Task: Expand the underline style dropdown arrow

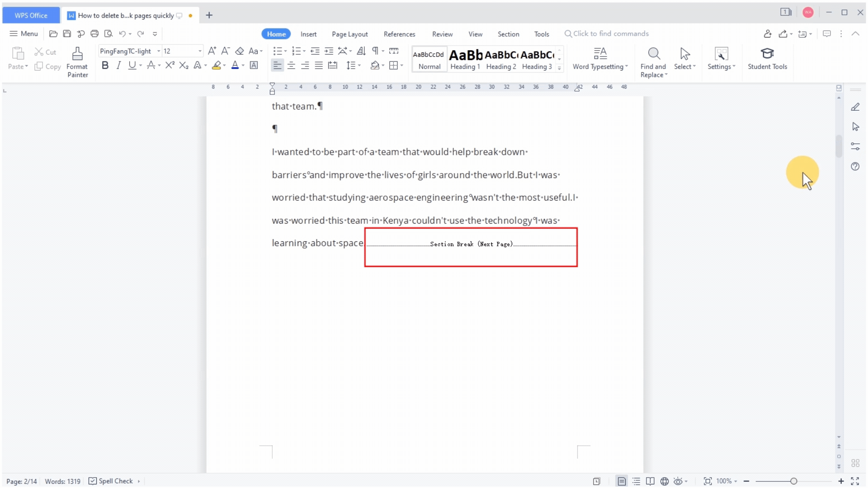Action: [141, 66]
